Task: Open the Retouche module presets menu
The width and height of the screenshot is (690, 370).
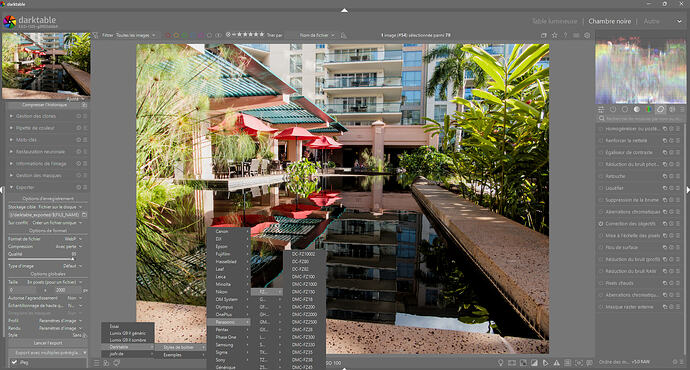Action: click(678, 176)
